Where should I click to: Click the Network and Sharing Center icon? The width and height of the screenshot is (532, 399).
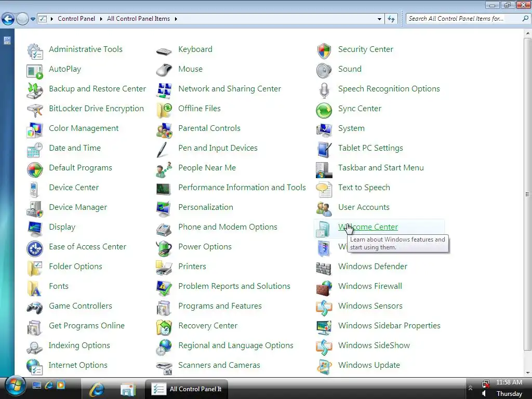[164, 90]
